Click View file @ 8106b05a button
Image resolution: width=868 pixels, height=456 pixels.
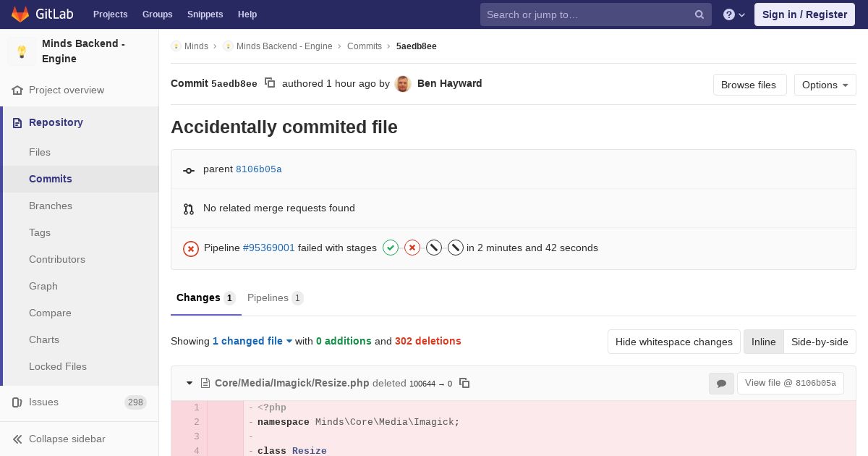click(791, 383)
